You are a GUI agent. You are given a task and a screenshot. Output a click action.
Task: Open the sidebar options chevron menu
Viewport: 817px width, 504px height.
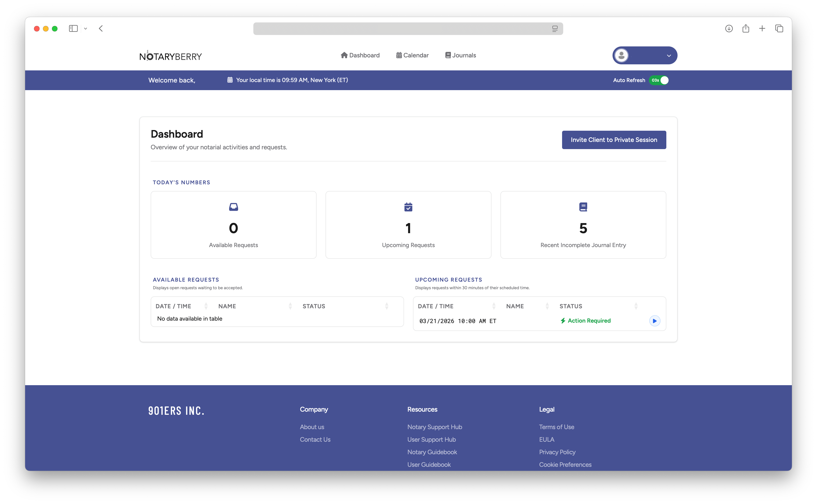(x=86, y=29)
